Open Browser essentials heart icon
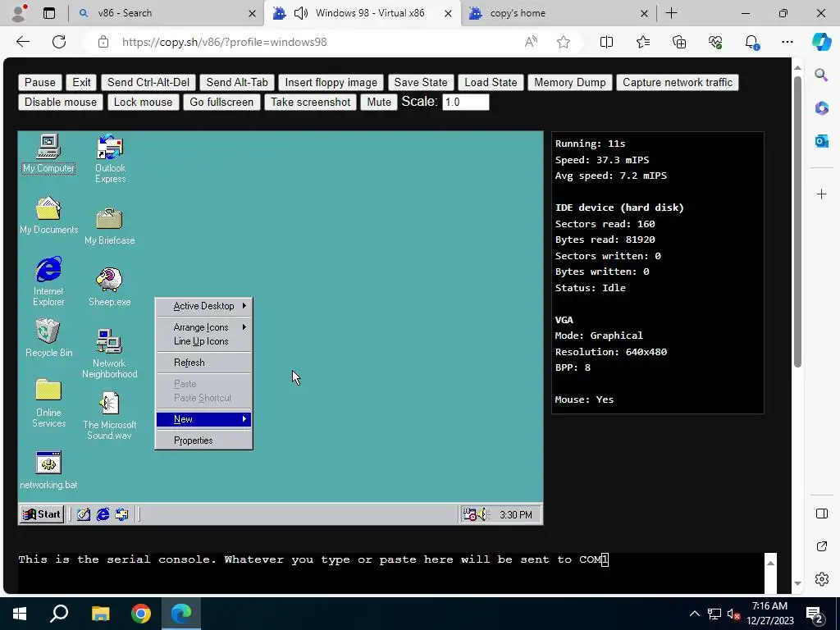The image size is (840, 630). point(715,42)
